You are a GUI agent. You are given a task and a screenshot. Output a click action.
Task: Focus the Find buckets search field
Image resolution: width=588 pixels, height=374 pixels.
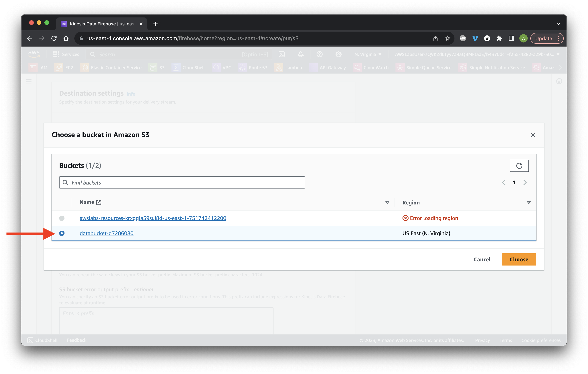(182, 182)
